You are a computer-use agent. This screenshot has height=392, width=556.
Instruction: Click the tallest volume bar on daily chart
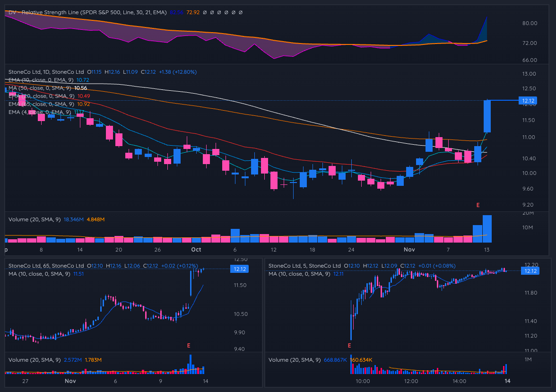(x=487, y=229)
